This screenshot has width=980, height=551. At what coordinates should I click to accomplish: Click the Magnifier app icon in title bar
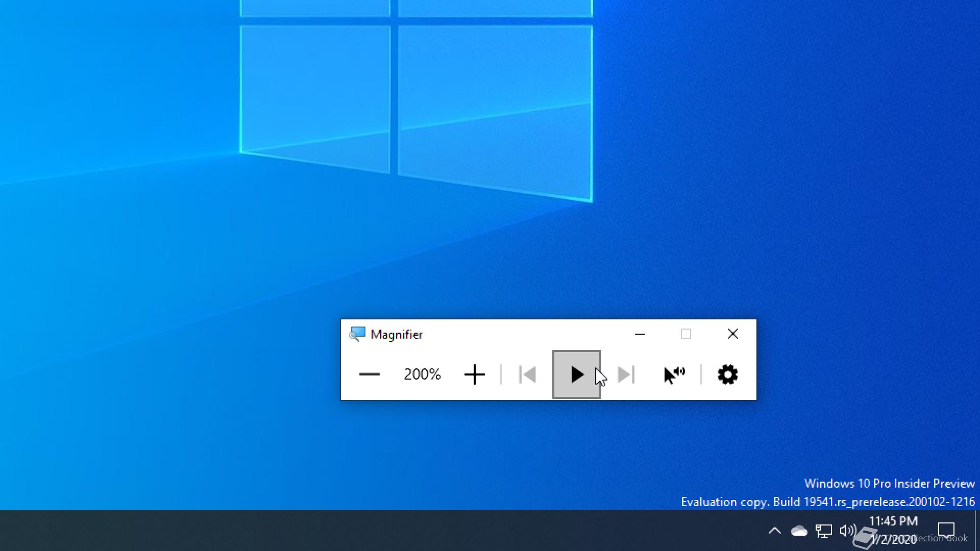(x=357, y=334)
